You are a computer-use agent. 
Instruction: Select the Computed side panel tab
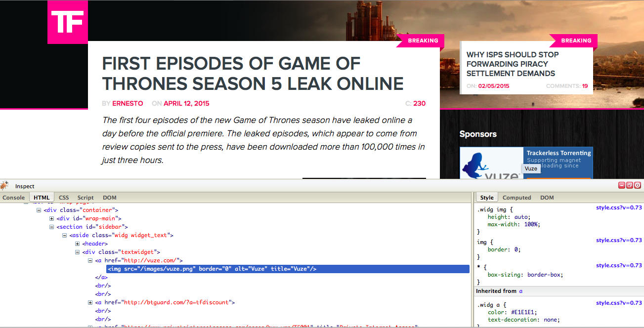[516, 198]
